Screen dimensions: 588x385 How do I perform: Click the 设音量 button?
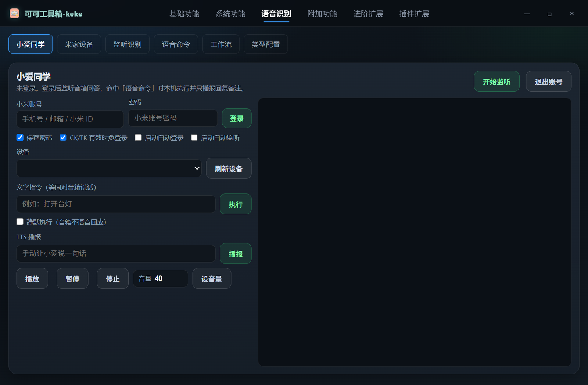[212, 279]
